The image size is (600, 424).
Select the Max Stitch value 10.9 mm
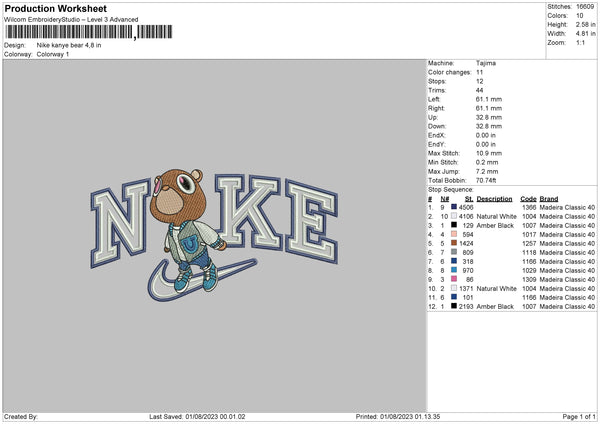489,153
